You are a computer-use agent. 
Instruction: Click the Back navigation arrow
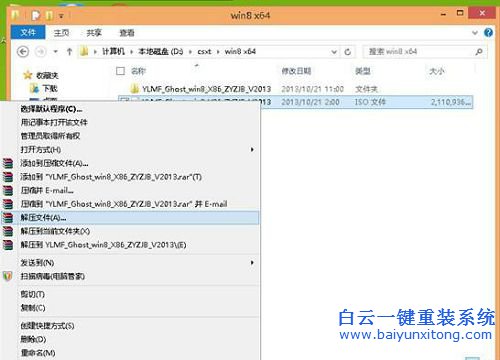(x=23, y=52)
